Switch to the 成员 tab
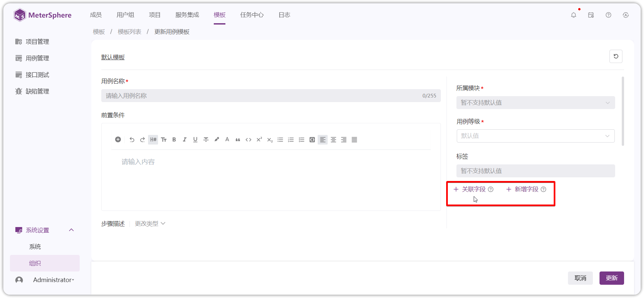Screen dimensions: 644x298 tap(96, 15)
